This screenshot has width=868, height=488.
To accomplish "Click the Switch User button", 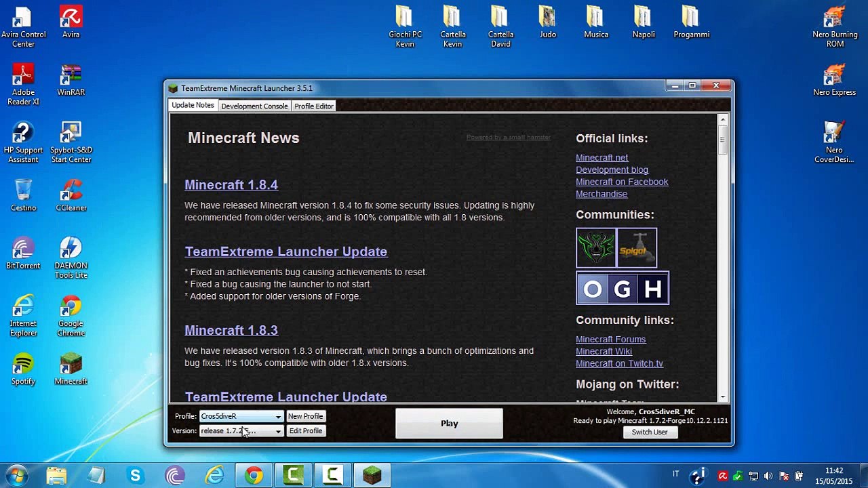I will coord(650,432).
